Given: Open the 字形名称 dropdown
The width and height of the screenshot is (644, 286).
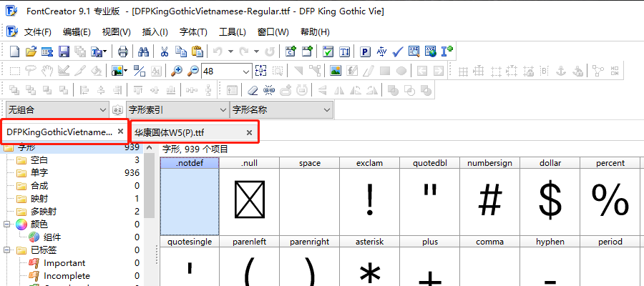Looking at the screenshot, I should [281, 110].
